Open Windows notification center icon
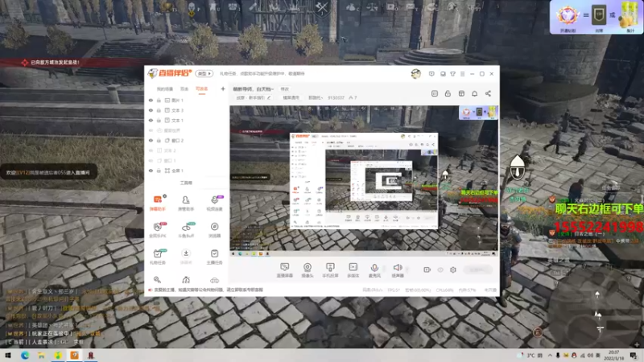 pos(634,355)
